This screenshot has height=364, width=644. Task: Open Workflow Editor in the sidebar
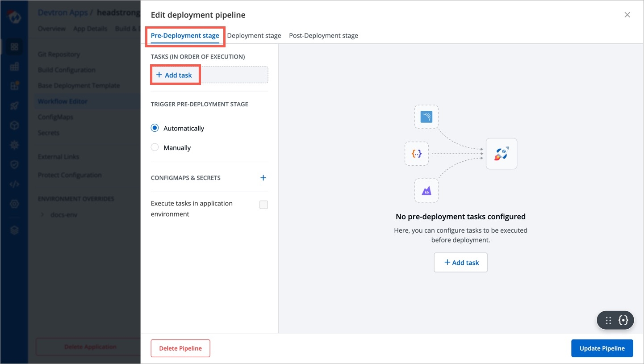[63, 101]
